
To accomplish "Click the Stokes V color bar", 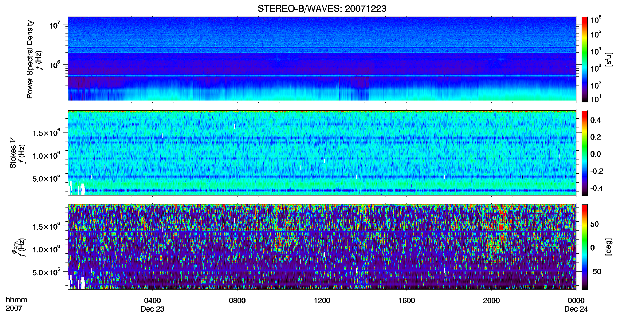I will point(585,153).
